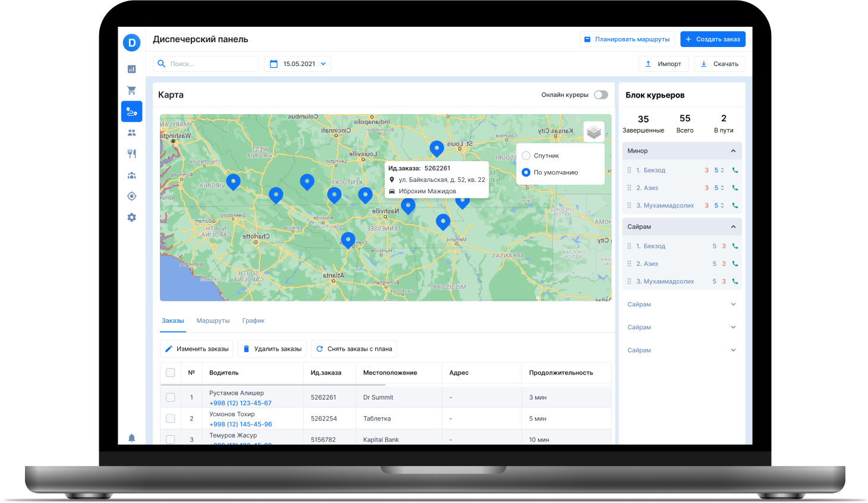The height and width of the screenshot is (503, 868).
Task: Click the Ид.заказа column header
Action: point(326,373)
